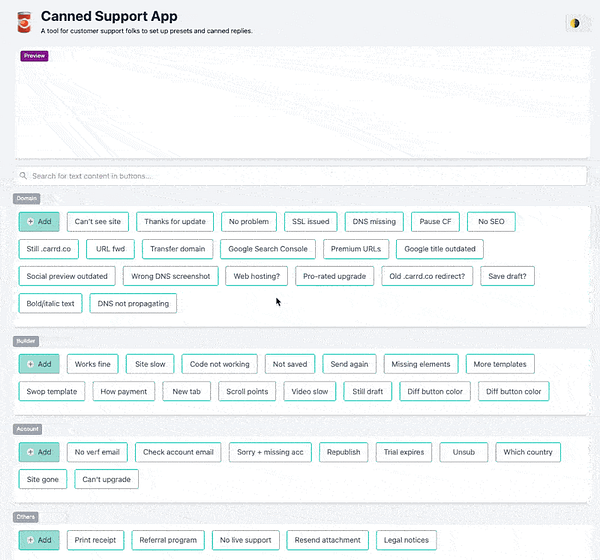Select the Still draft reply
Viewport: 600px width, 560px height.
tap(368, 391)
